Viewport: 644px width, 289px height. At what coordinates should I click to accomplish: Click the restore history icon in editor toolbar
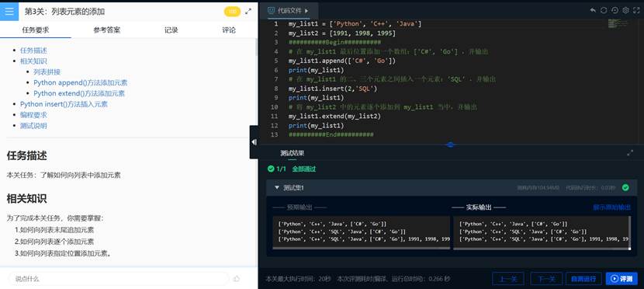615,10
